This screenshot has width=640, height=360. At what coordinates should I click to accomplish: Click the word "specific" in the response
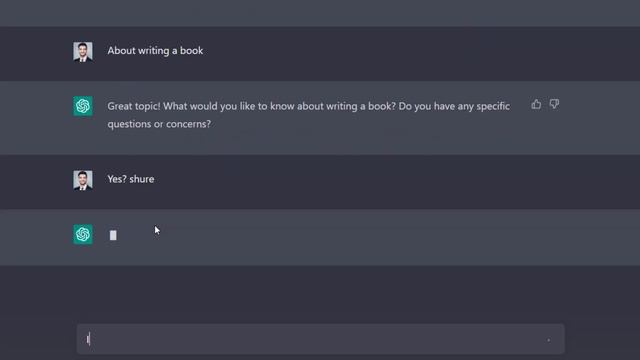click(493, 106)
